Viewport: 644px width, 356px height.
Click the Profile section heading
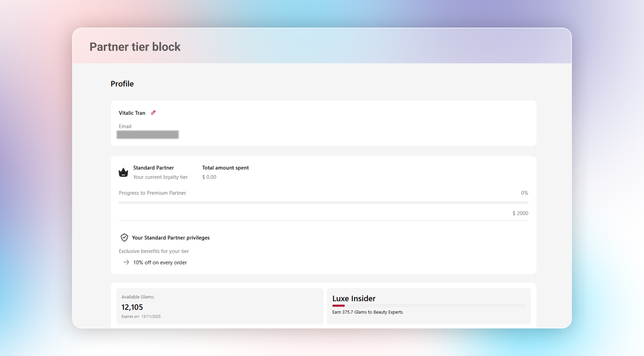point(122,84)
